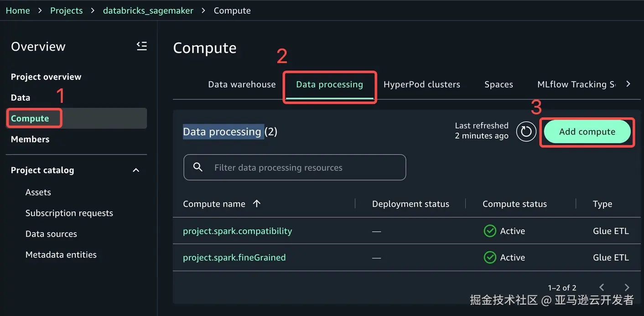Click in the filter data processing resources field

301,167
